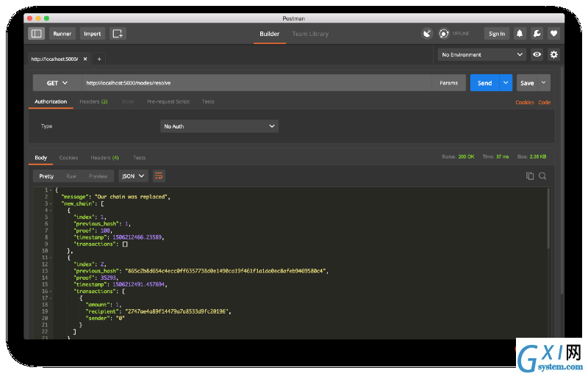Collapse transactions array at line 16

(51, 291)
